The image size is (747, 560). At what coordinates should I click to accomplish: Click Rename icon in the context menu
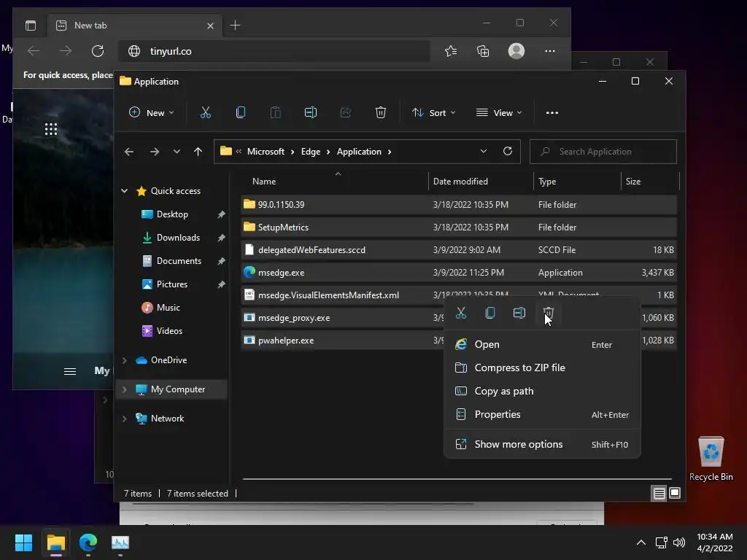tap(519, 314)
